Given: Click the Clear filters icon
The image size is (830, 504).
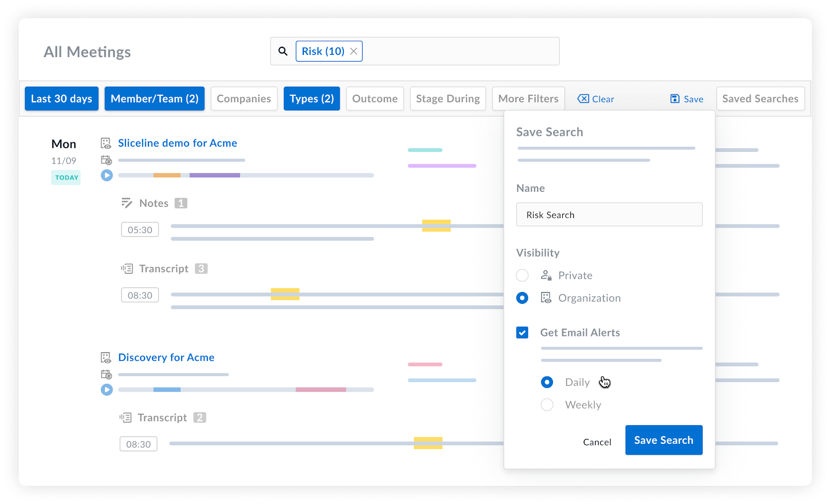Looking at the screenshot, I should click(x=584, y=99).
